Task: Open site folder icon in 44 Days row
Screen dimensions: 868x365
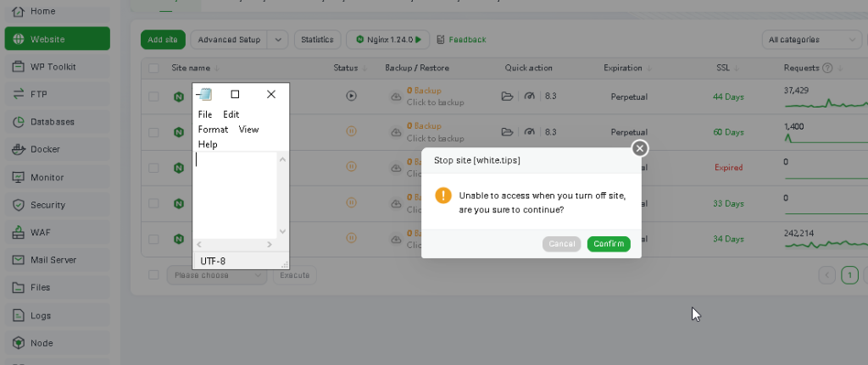Action: click(507, 97)
